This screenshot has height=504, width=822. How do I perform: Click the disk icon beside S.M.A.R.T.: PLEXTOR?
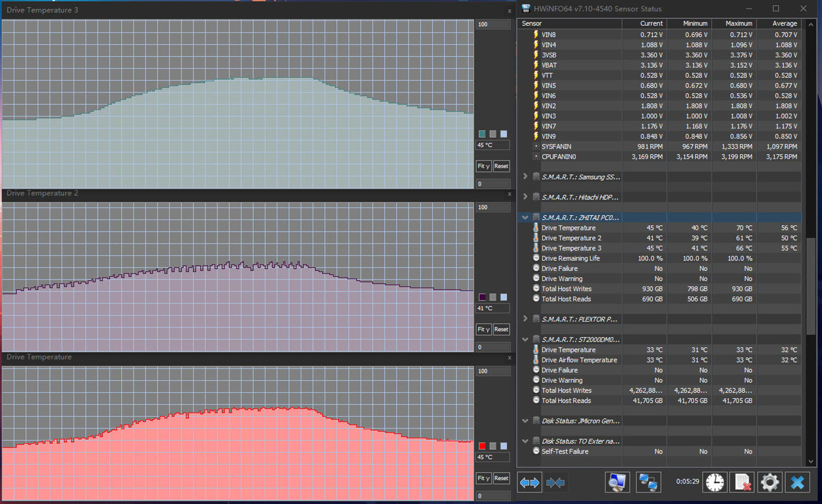536,319
